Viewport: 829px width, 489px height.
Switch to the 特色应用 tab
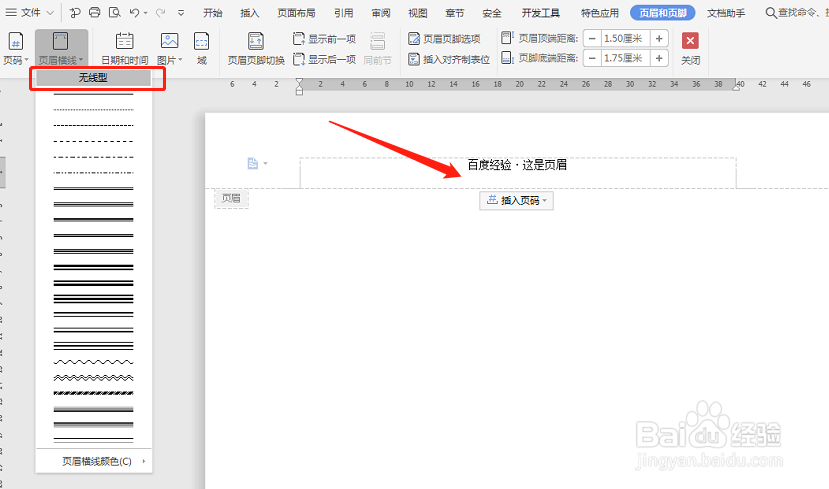point(600,13)
